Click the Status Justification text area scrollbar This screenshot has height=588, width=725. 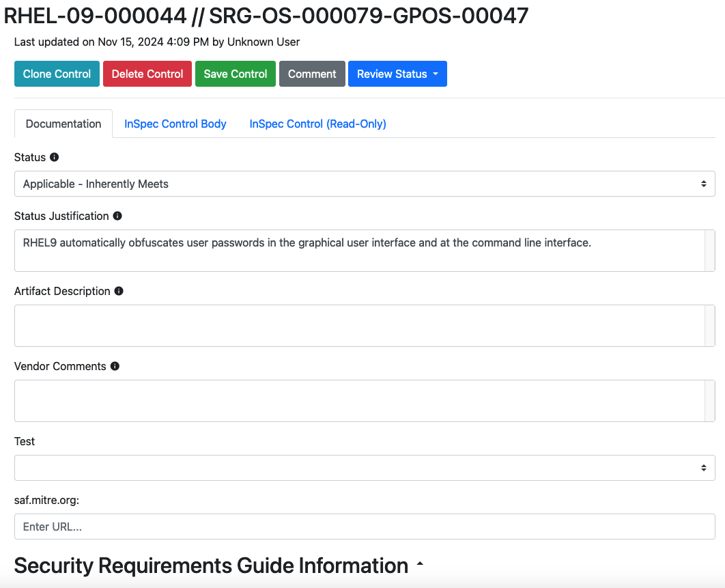tap(709, 251)
